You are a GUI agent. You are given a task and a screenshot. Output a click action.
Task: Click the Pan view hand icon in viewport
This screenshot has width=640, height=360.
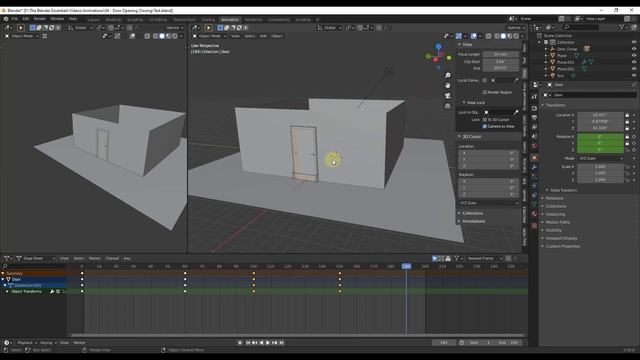pyautogui.click(x=448, y=86)
